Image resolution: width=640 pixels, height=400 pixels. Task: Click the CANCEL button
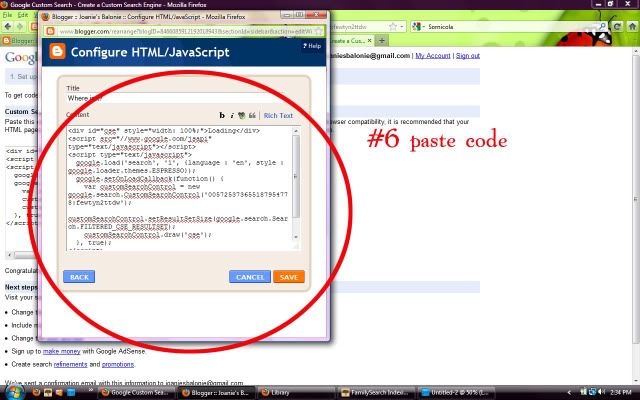tap(250, 277)
